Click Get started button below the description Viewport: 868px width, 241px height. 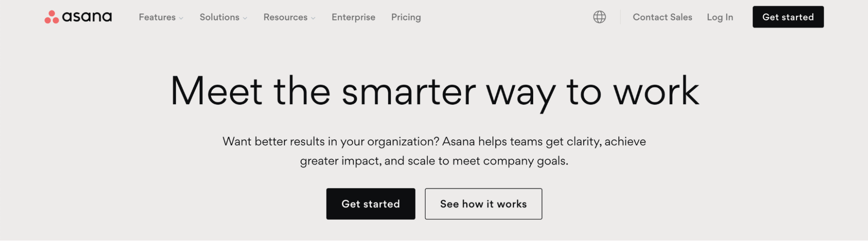click(x=371, y=204)
